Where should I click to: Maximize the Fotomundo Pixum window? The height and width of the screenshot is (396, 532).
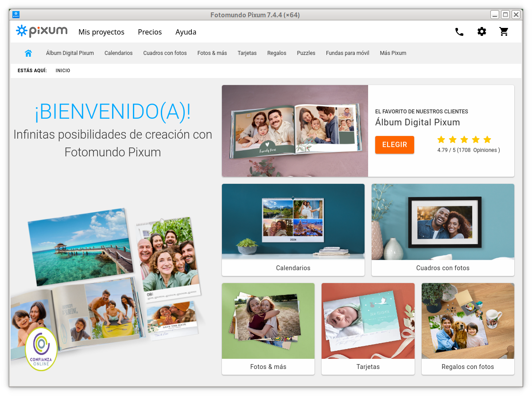tap(505, 15)
